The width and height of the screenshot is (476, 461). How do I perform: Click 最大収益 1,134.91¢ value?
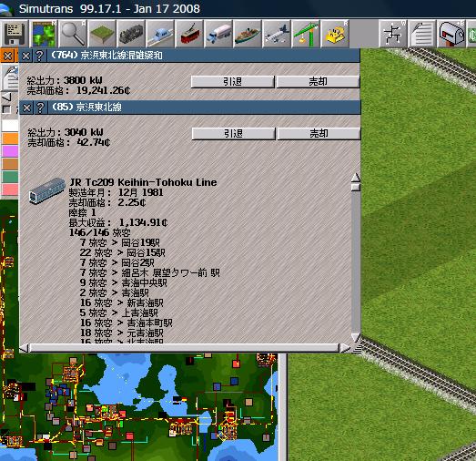coord(143,222)
